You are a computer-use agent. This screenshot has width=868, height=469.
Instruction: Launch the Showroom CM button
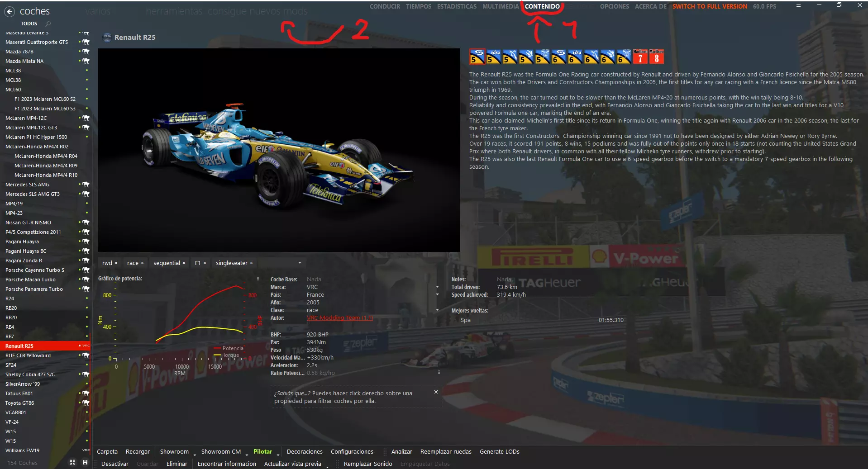[221, 451]
